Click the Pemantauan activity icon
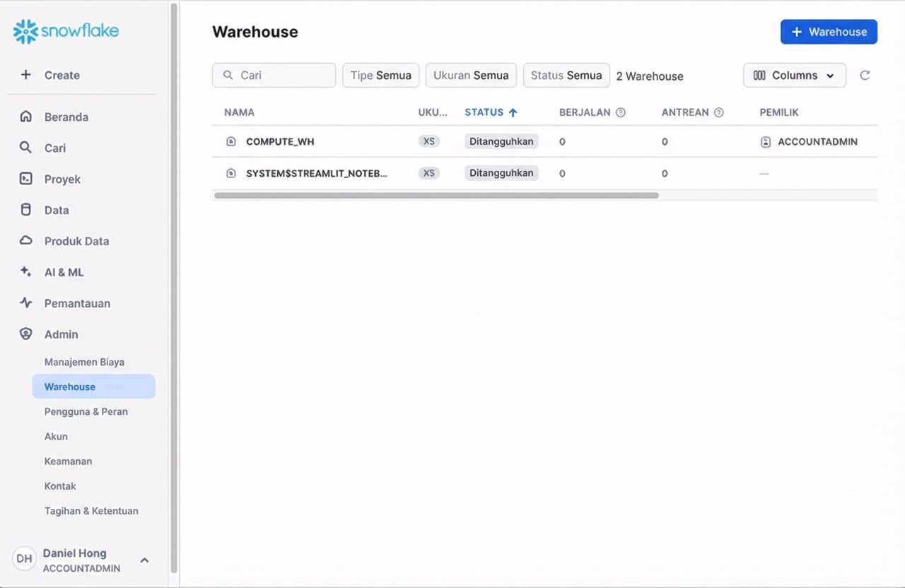The width and height of the screenshot is (905, 588). coord(26,303)
